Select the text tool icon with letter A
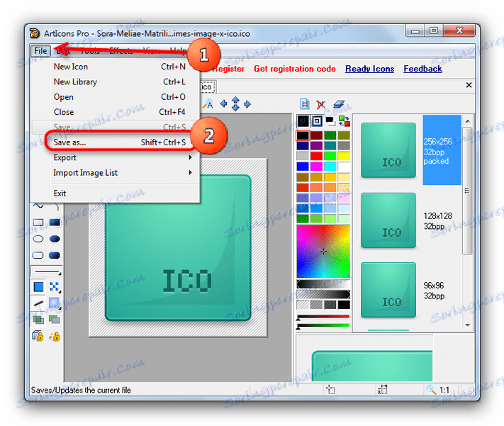 pos(208,104)
